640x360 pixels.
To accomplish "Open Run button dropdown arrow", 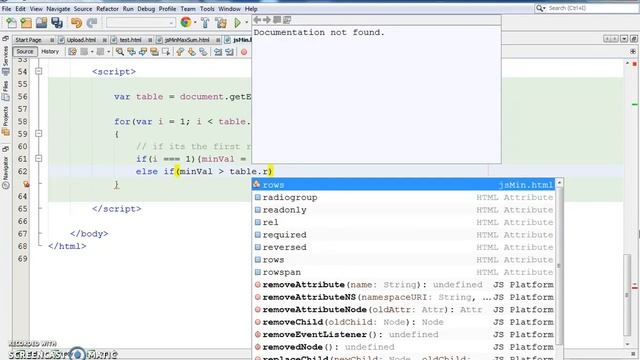I will 247,22.
